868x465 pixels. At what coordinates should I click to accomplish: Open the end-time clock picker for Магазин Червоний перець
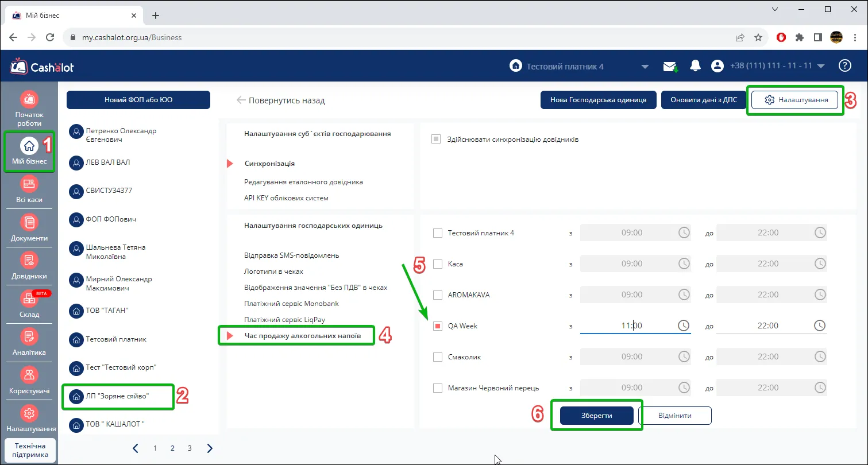point(820,387)
